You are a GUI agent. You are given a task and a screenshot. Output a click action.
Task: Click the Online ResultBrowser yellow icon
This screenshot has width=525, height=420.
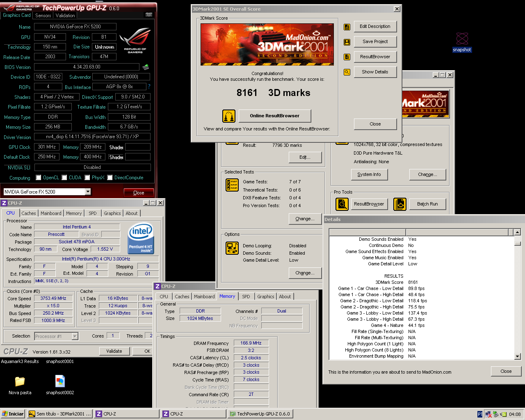(229, 116)
